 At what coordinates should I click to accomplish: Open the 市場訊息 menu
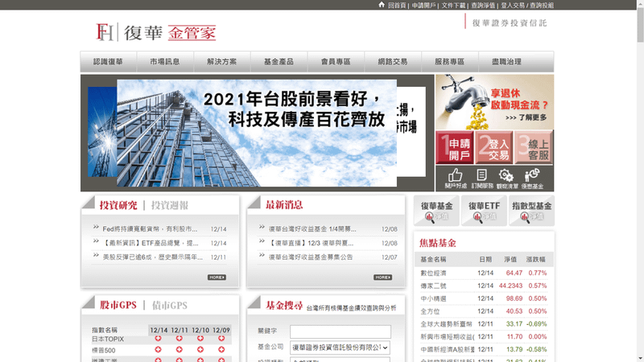(165, 62)
